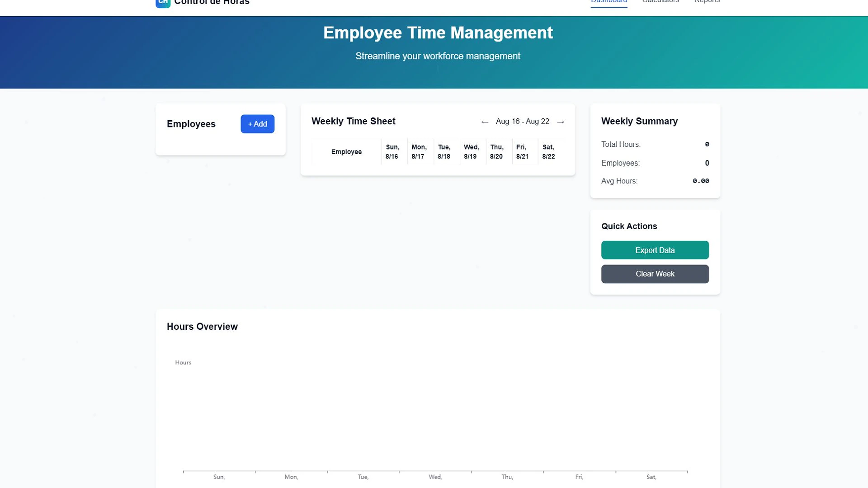
Task: Click the Employees panel heading
Action: pyautogui.click(x=191, y=124)
